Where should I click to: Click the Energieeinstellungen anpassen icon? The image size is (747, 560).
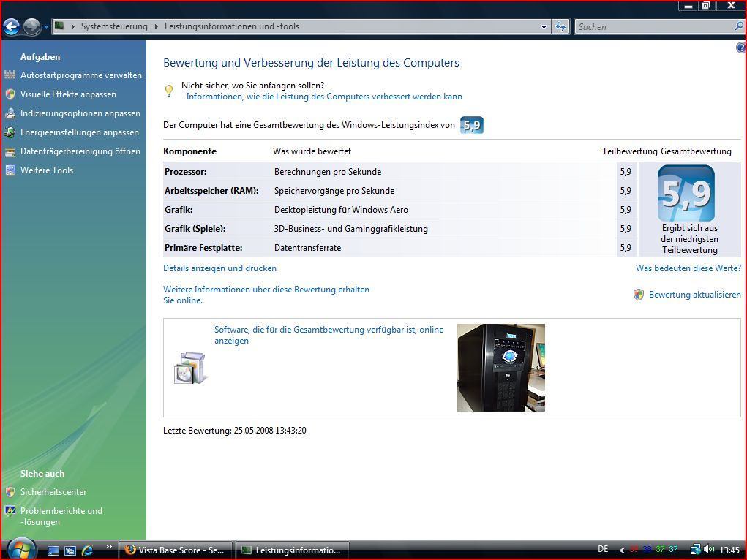click(x=10, y=132)
